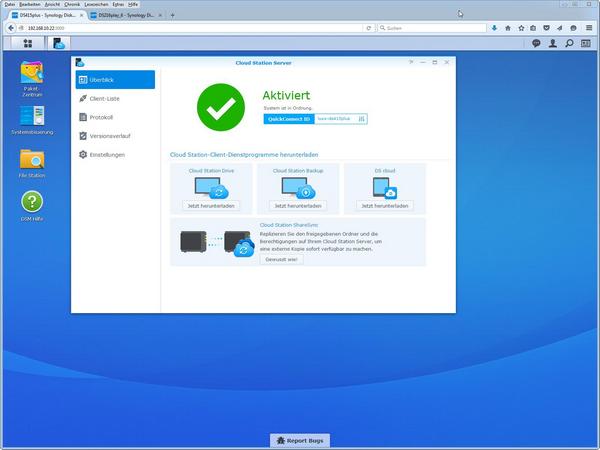600x450 pixels.
Task: Open the Lesezeichen menu
Action: tap(96, 4)
